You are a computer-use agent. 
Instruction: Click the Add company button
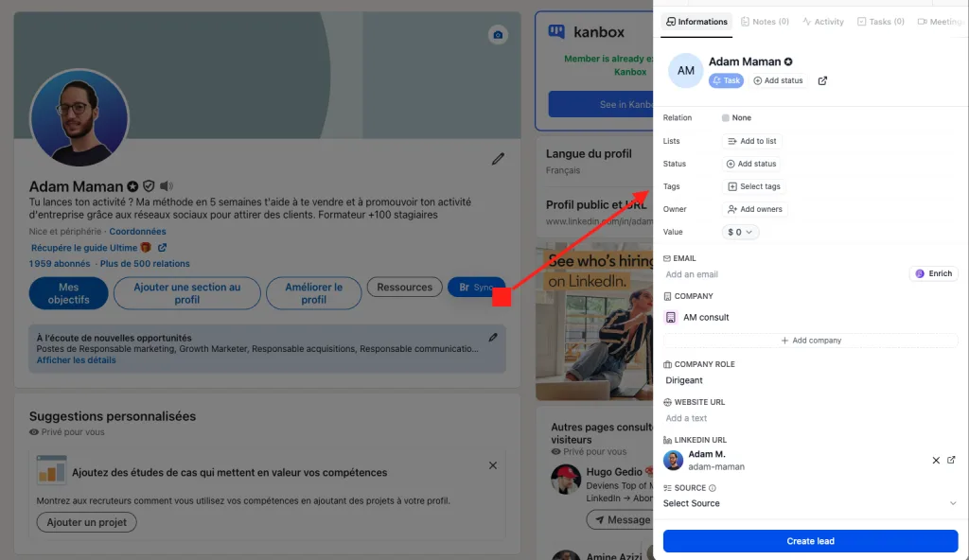pyautogui.click(x=810, y=341)
